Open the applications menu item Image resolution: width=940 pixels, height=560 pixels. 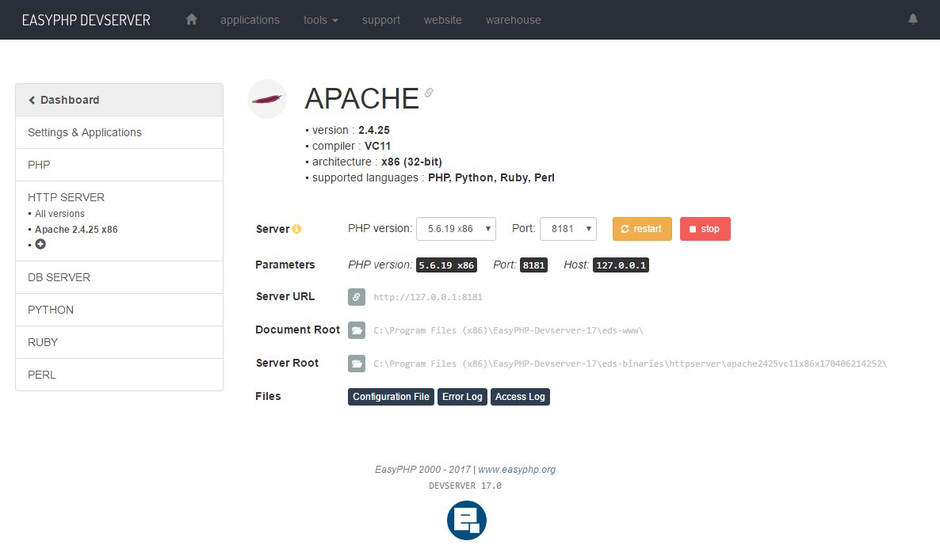250,19
